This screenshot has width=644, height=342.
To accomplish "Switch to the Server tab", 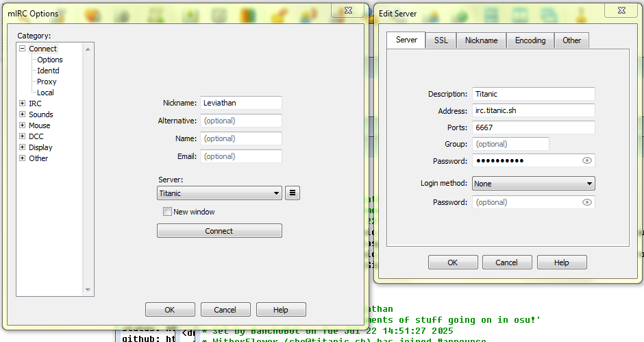I will [406, 40].
